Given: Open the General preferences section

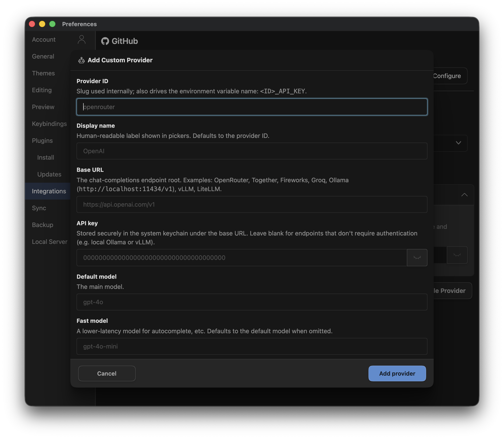Looking at the screenshot, I should point(43,56).
